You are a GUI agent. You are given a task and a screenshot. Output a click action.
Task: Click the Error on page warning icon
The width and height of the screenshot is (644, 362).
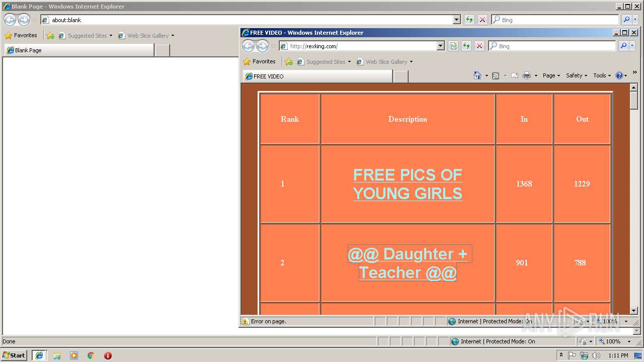pyautogui.click(x=246, y=321)
